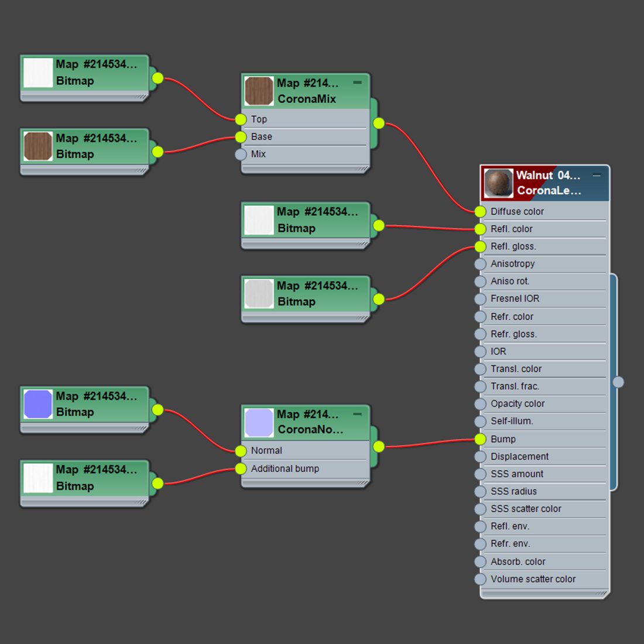Click the Refl. gloss. input socket
Image resolution: width=644 pixels, height=644 pixels.
[x=480, y=246]
